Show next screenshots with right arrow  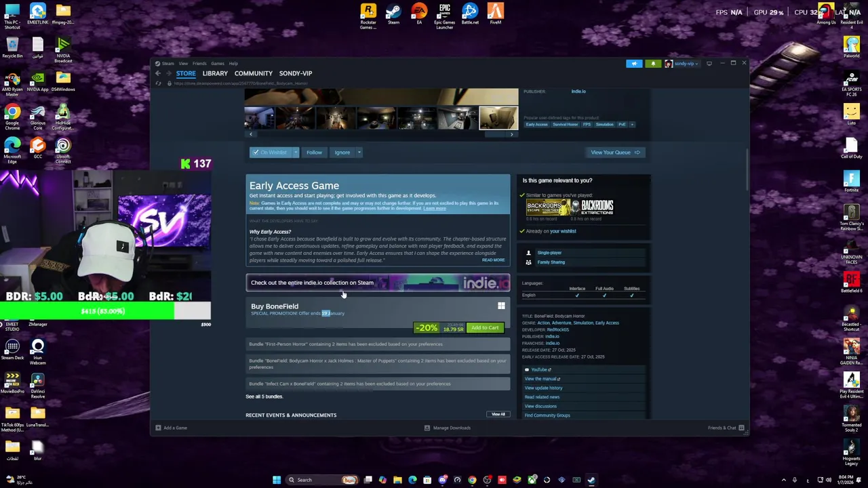point(511,134)
